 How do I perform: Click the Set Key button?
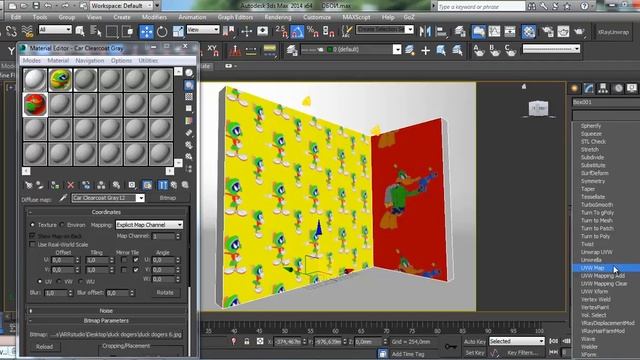tap(475, 352)
